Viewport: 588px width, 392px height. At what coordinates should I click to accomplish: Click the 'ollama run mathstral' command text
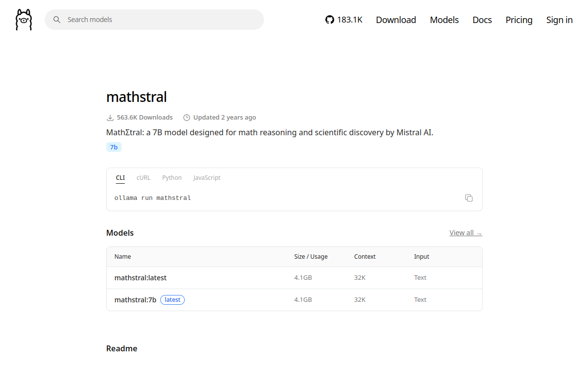click(x=153, y=198)
